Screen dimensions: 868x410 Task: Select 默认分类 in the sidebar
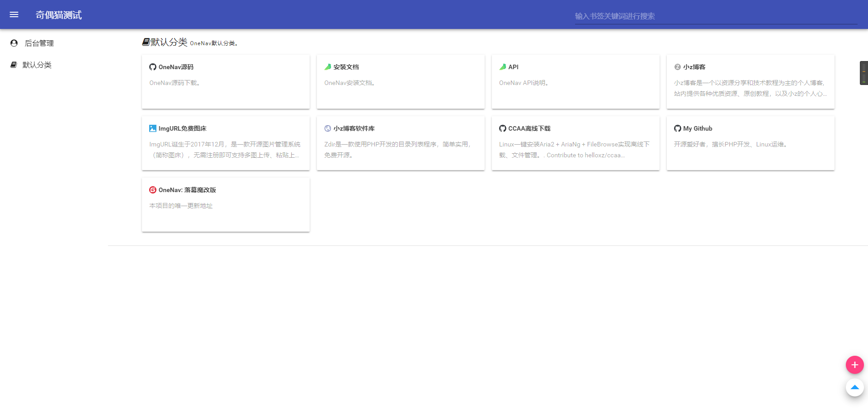[37, 65]
